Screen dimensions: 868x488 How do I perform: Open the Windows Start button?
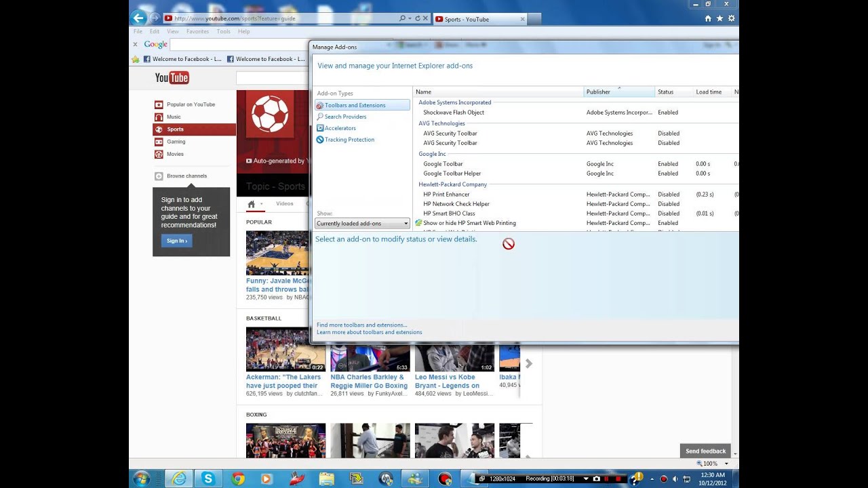(x=142, y=479)
